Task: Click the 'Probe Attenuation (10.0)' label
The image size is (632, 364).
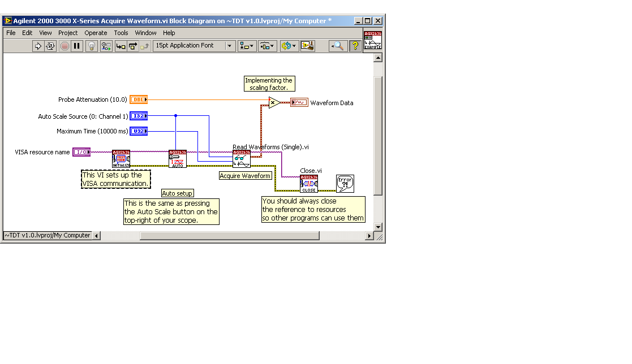Action: click(x=93, y=99)
